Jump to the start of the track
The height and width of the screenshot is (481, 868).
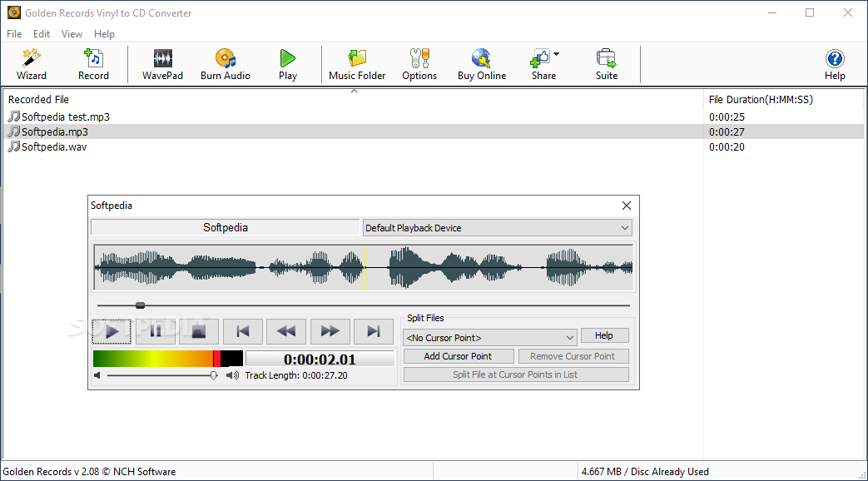242,331
